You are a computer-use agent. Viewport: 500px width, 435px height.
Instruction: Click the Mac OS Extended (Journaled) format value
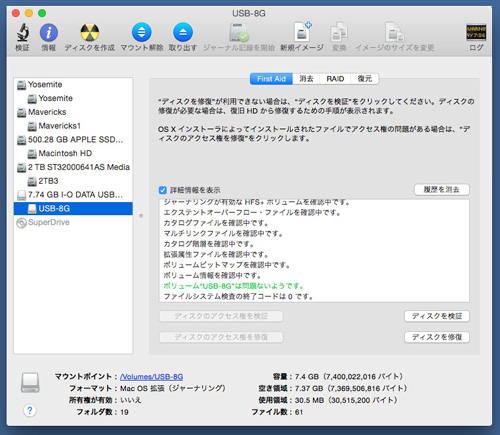(x=173, y=389)
